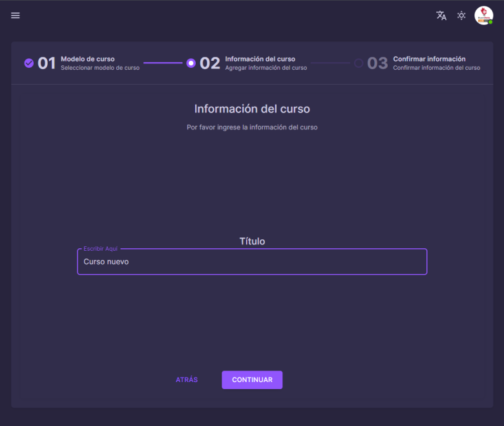Open the language translation selector
The image size is (504, 426).
pyautogui.click(x=441, y=16)
